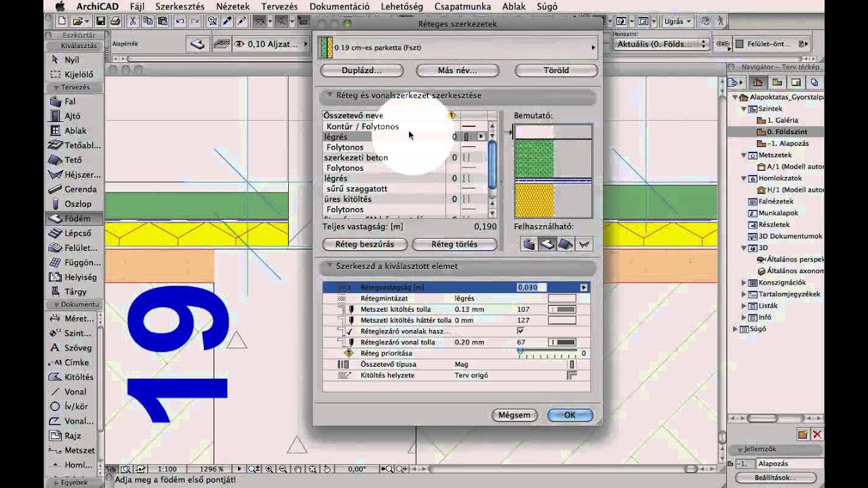Collapse Réteg és vonalszerkezet szerkesztése section
This screenshot has height=488, width=868.
point(330,95)
